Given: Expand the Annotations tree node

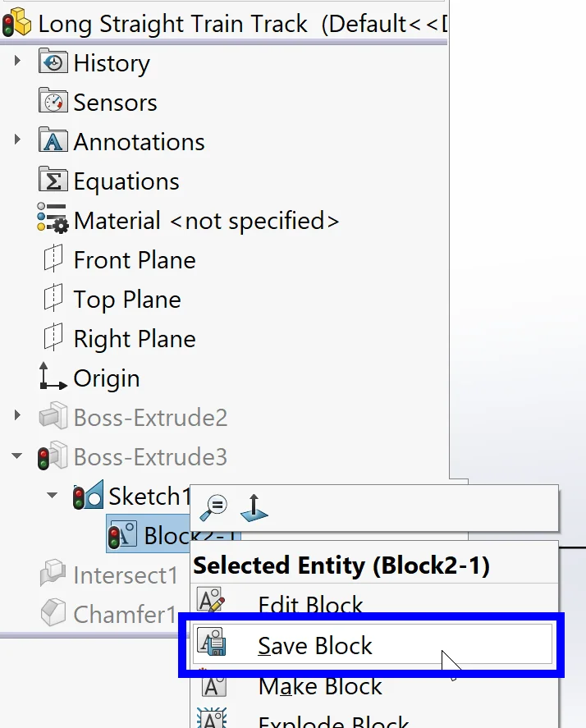Looking at the screenshot, I should point(18,141).
